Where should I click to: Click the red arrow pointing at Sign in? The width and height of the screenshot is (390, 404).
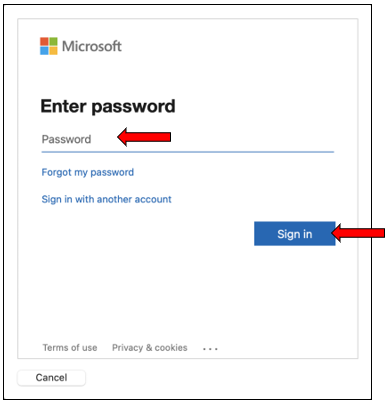coord(358,233)
